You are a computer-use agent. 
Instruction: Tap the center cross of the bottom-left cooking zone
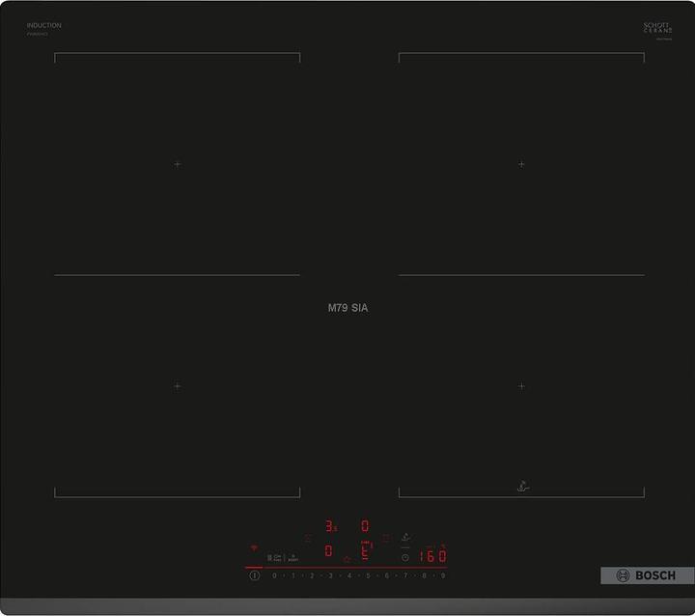pyautogui.click(x=178, y=386)
